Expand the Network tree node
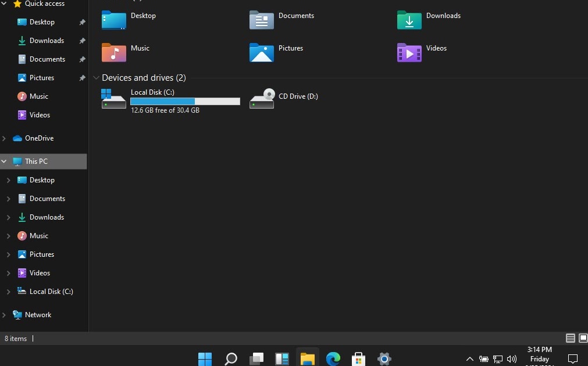Screen dimensions: 588x366 3,315
